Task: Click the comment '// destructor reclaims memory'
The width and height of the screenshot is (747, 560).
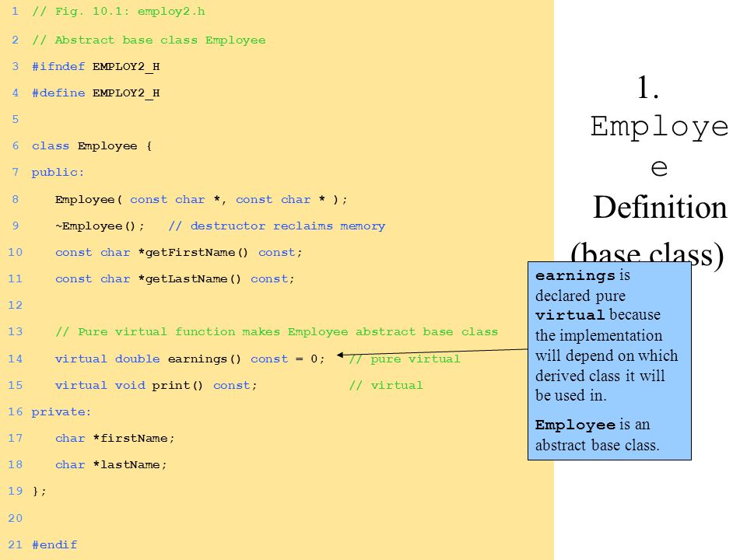Action: (277, 226)
